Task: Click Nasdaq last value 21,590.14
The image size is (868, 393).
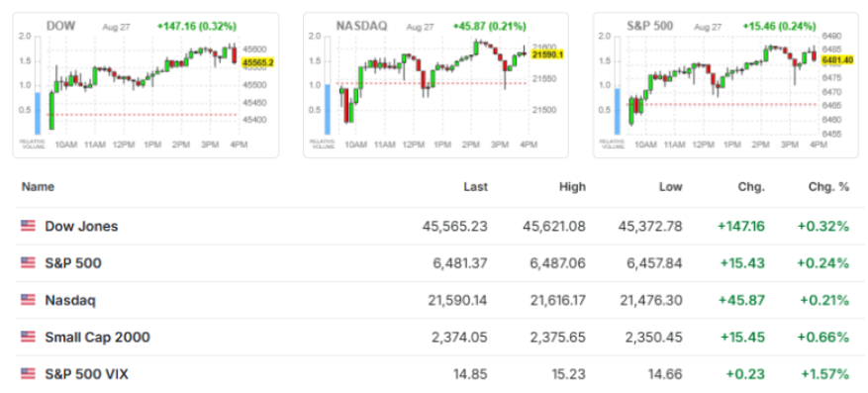Action: tap(458, 301)
